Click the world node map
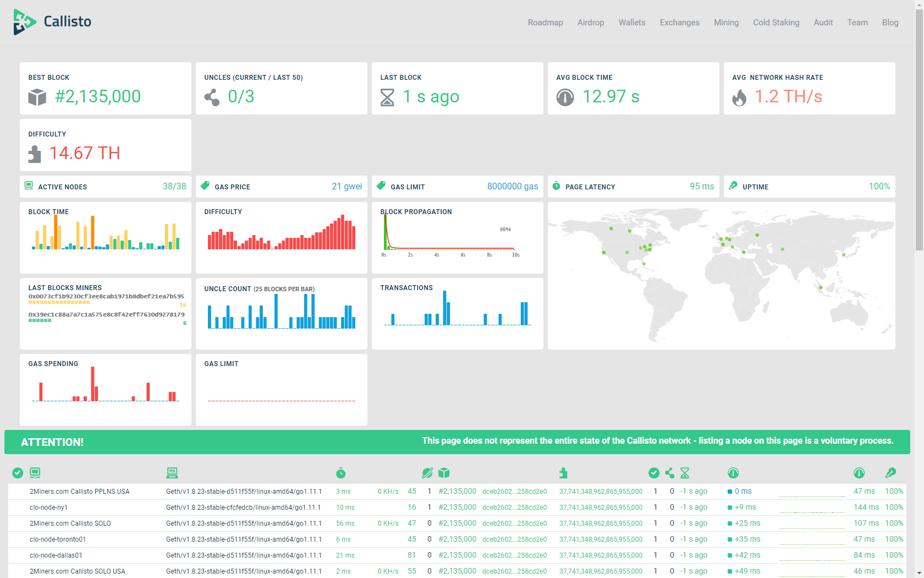This screenshot has height=578, width=924. click(x=721, y=276)
